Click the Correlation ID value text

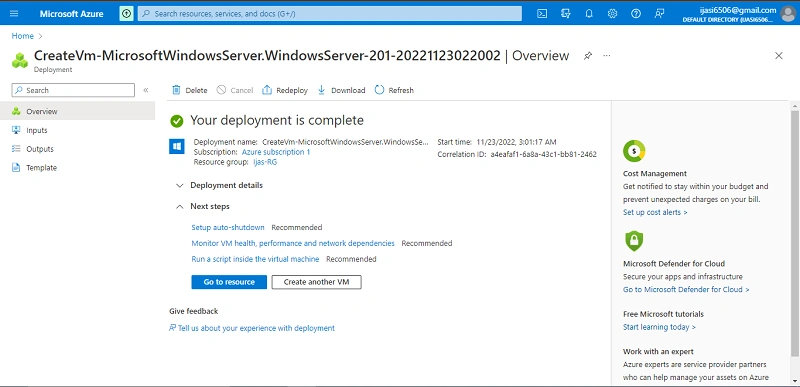pyautogui.click(x=543, y=154)
